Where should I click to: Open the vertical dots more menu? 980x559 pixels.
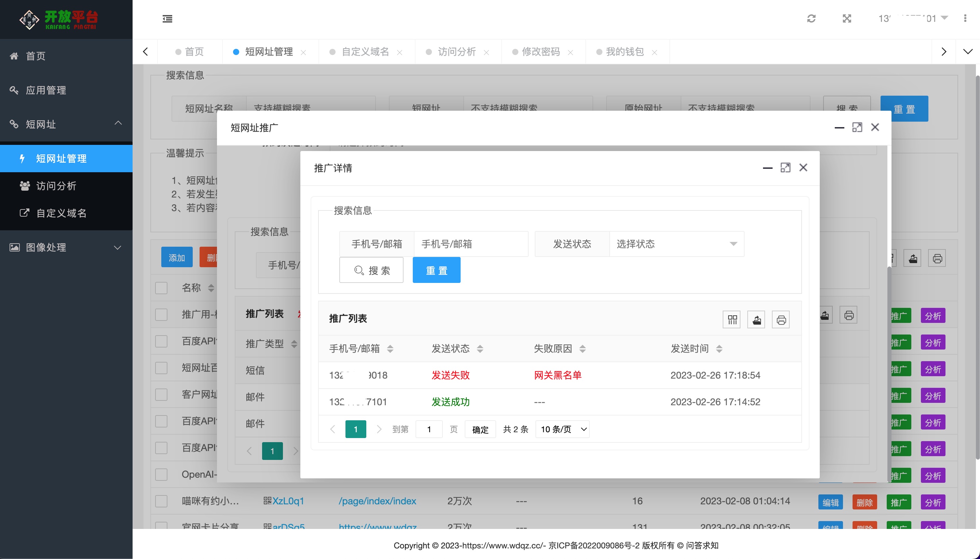tap(965, 18)
